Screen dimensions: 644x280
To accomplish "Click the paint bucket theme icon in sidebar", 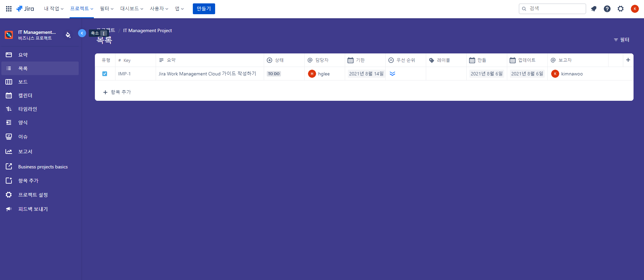I will click(68, 35).
